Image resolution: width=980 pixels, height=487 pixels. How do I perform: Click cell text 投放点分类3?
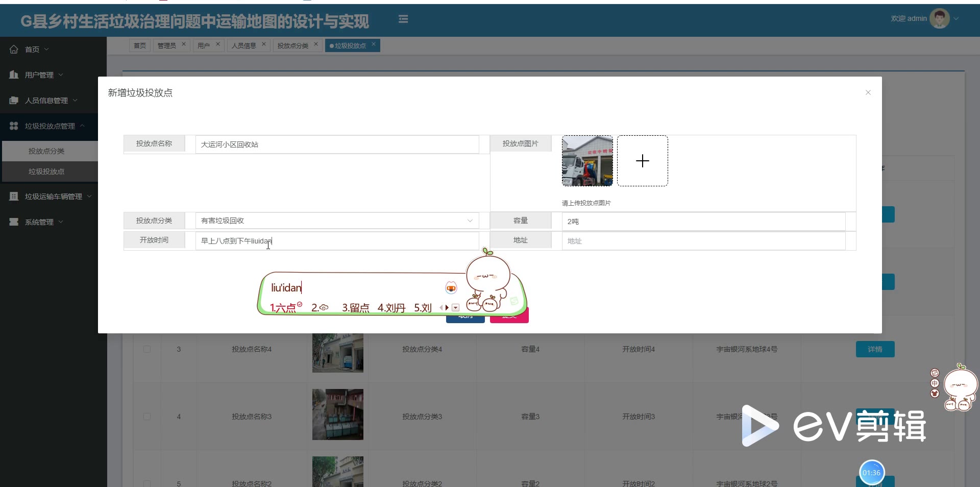pyautogui.click(x=422, y=417)
